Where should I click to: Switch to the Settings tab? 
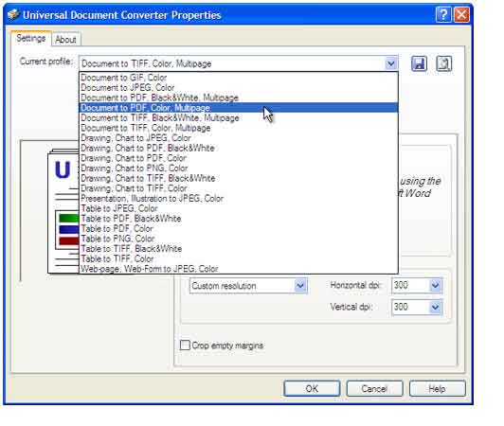31,38
